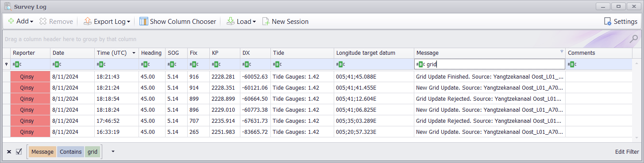Image resolution: width=644 pixels, height=163 pixels.
Task: Click the search magnifier icon
Action: point(634,39)
